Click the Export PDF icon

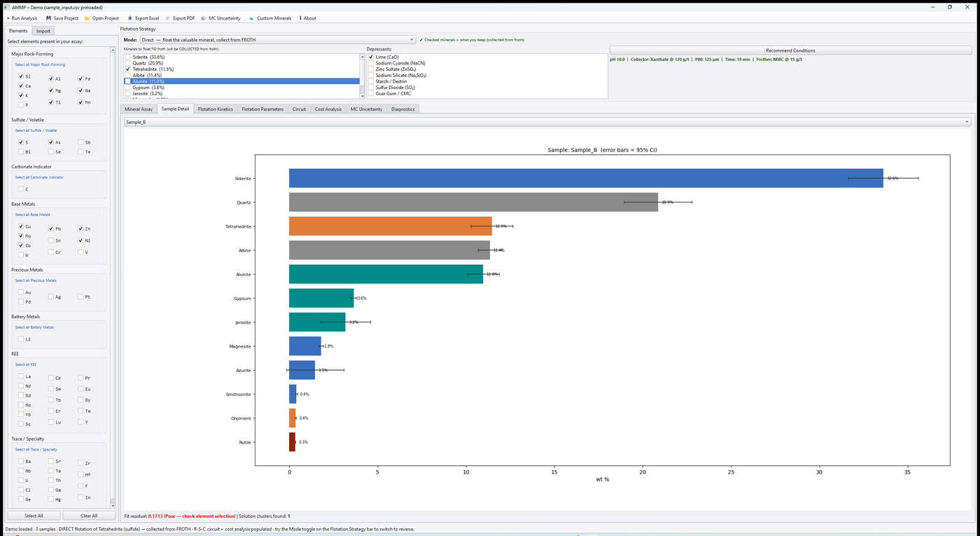click(167, 18)
